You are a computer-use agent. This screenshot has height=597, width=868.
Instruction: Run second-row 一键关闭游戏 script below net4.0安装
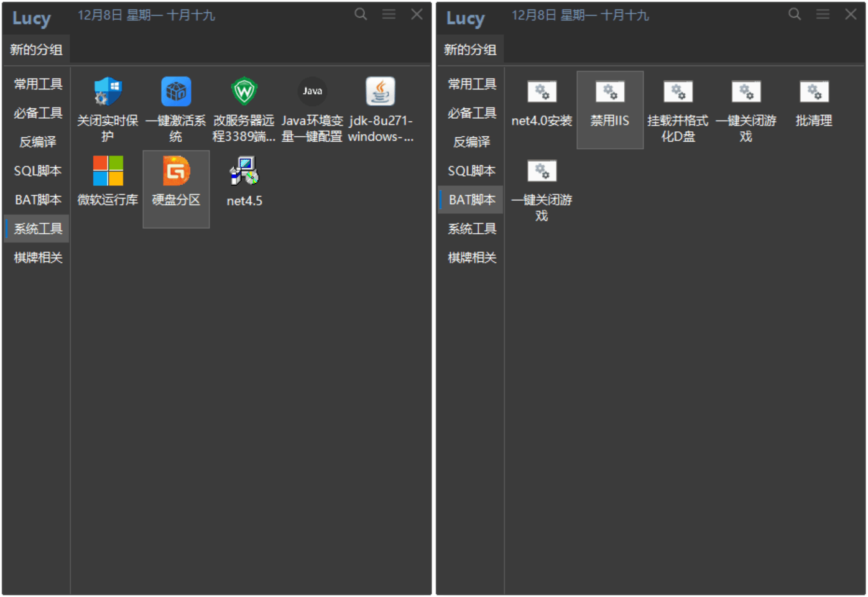tap(542, 171)
